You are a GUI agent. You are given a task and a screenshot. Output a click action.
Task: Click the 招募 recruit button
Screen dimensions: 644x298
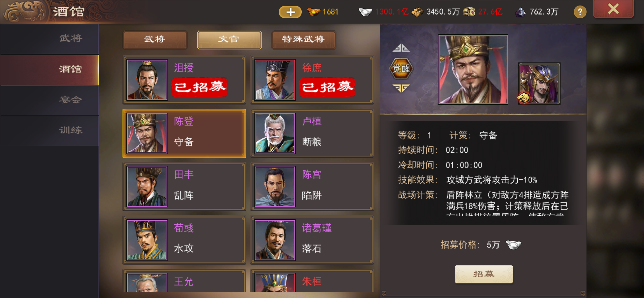pyautogui.click(x=484, y=274)
